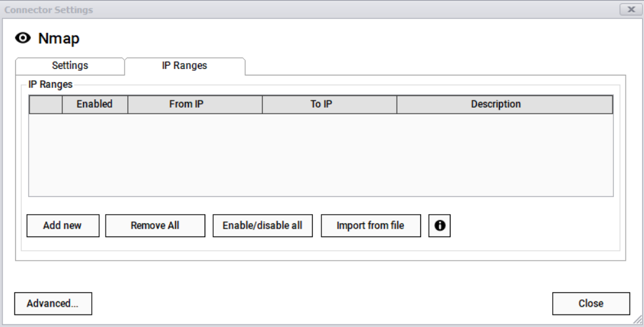
Task: Click the Enabled column header
Action: pyautogui.click(x=94, y=104)
